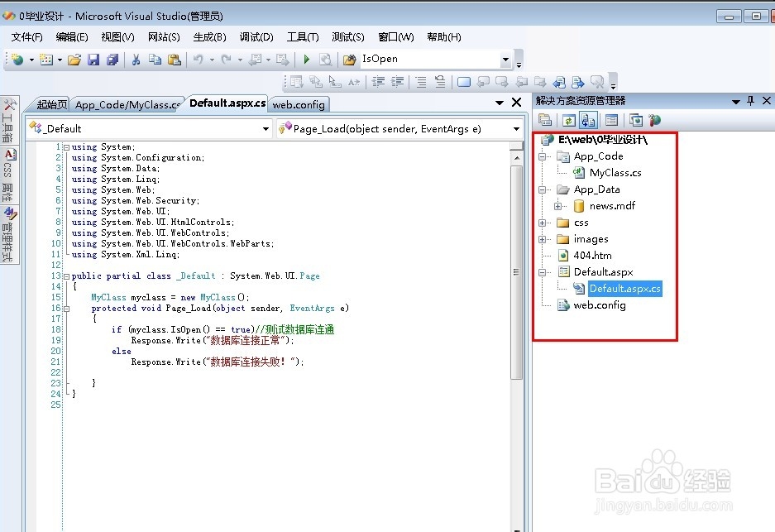Screen dimensions: 775x532
Task: Select MyClass.cs in Solution Explorer
Action: (615, 173)
